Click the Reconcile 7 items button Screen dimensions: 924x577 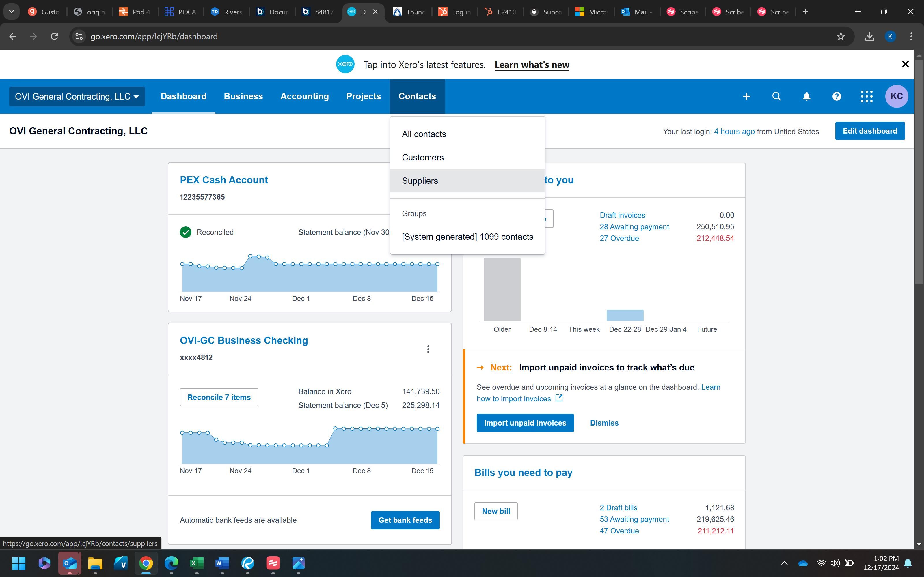click(x=219, y=397)
